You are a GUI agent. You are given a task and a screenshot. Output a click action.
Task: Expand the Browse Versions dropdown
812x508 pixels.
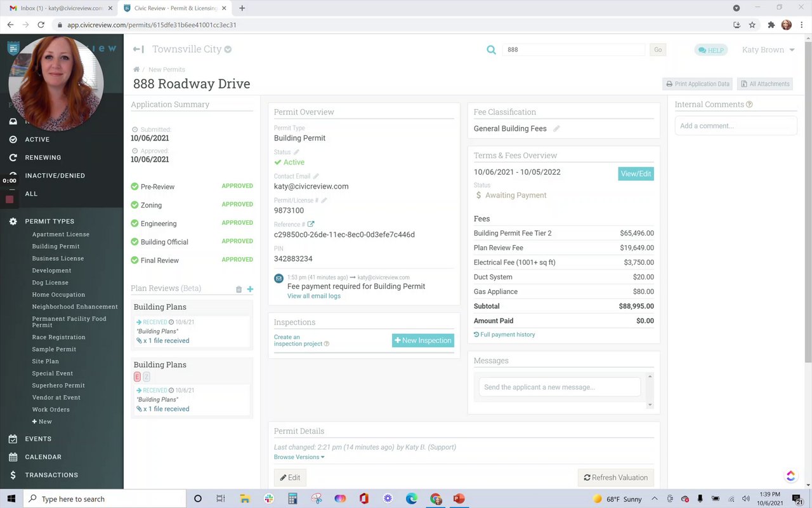299,457
